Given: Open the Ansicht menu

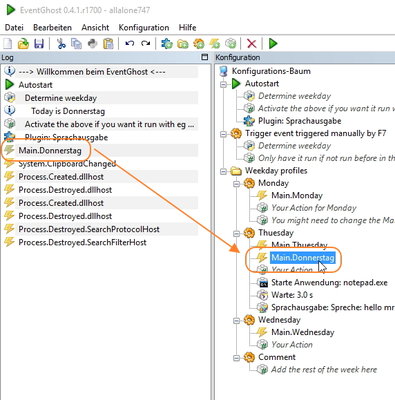Looking at the screenshot, I should pyautogui.click(x=95, y=27).
